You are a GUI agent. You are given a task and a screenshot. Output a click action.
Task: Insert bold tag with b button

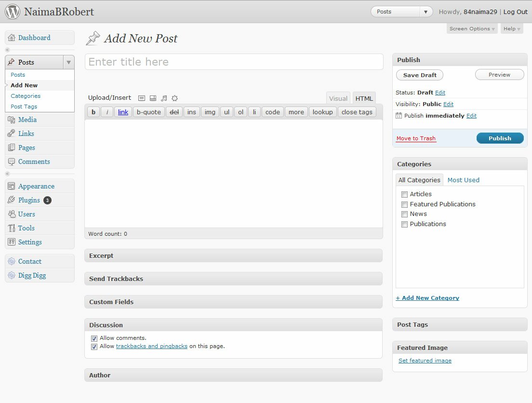pos(93,112)
